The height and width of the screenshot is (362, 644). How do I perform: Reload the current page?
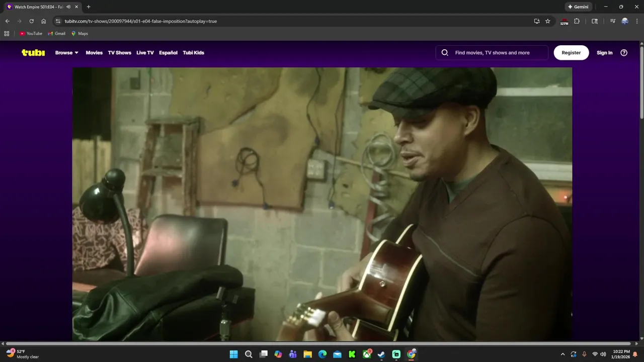point(31,21)
